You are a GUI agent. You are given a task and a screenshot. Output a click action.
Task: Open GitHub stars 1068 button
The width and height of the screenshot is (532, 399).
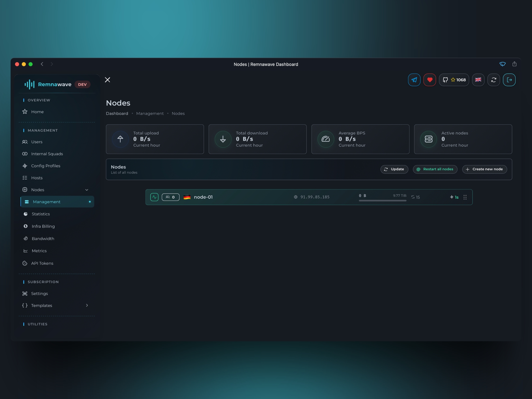454,80
